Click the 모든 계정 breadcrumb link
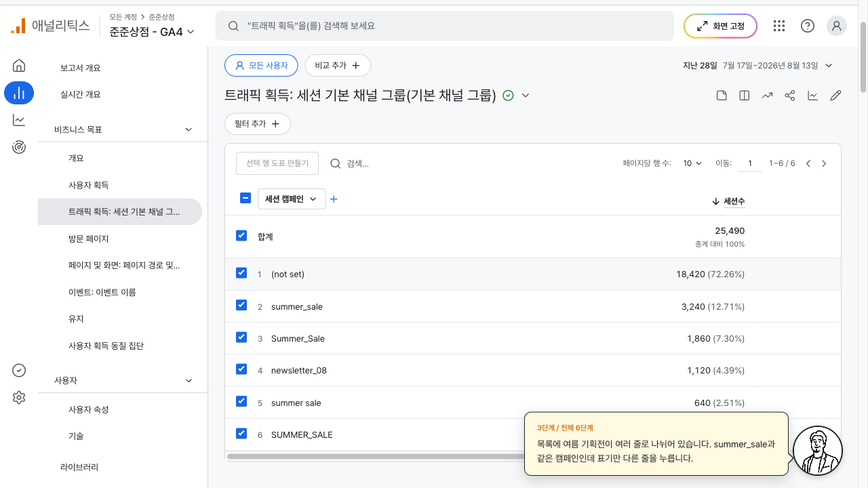Image resolution: width=868 pixels, height=488 pixels. [x=123, y=16]
